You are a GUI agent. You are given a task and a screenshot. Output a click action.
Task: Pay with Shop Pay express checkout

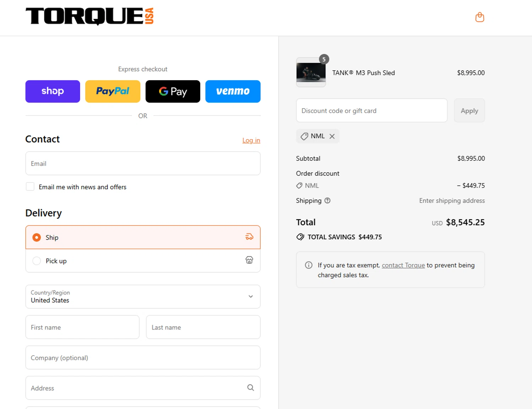point(53,91)
